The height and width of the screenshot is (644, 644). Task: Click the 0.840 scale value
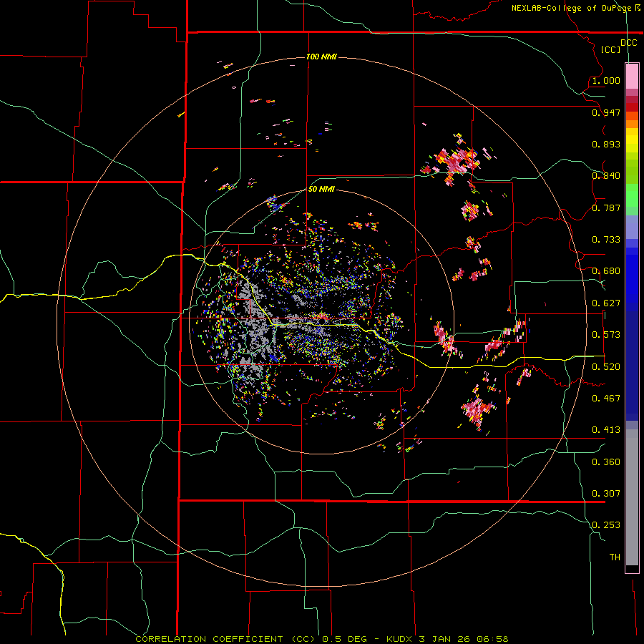(606, 176)
